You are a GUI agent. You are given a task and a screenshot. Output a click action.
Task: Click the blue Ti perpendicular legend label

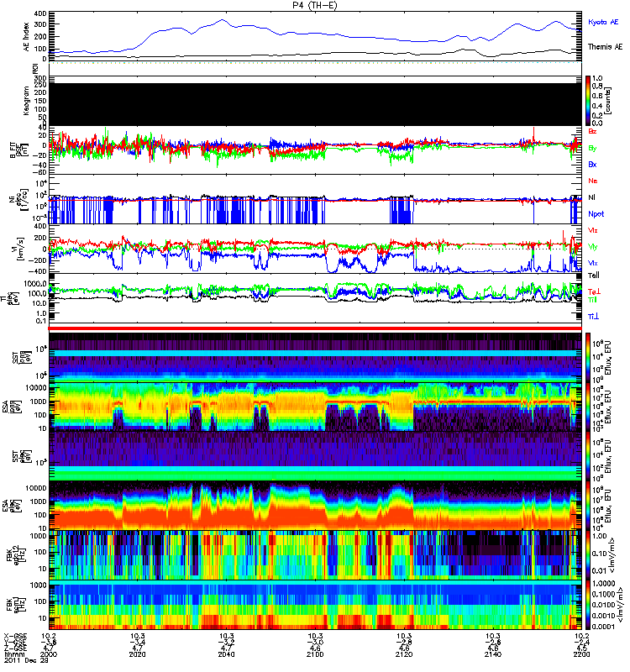click(x=593, y=317)
